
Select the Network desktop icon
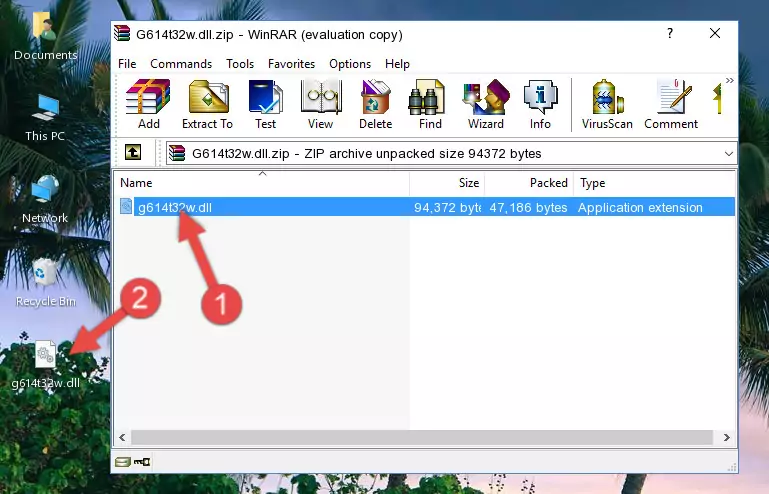pyautogui.click(x=45, y=199)
